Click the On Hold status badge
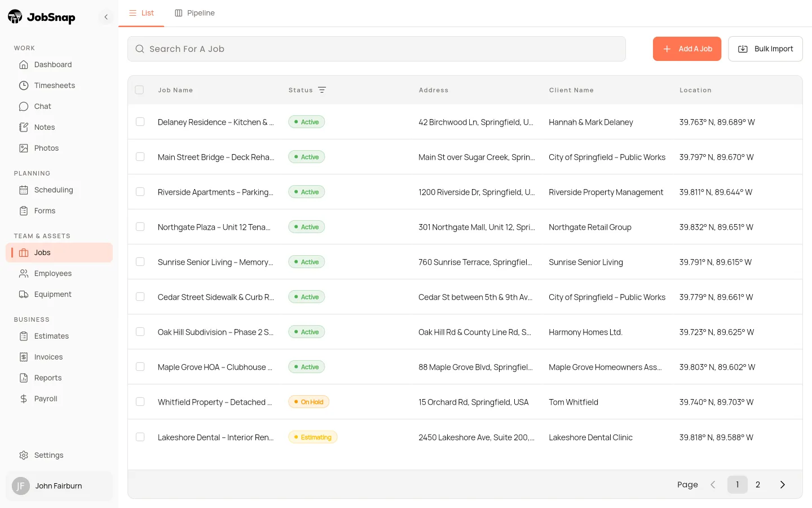 pyautogui.click(x=309, y=402)
